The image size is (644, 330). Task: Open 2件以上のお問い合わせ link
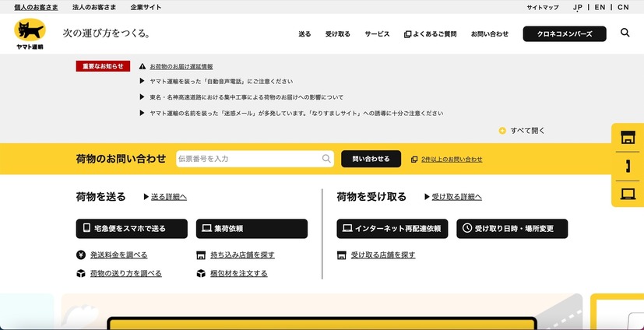tap(452, 160)
